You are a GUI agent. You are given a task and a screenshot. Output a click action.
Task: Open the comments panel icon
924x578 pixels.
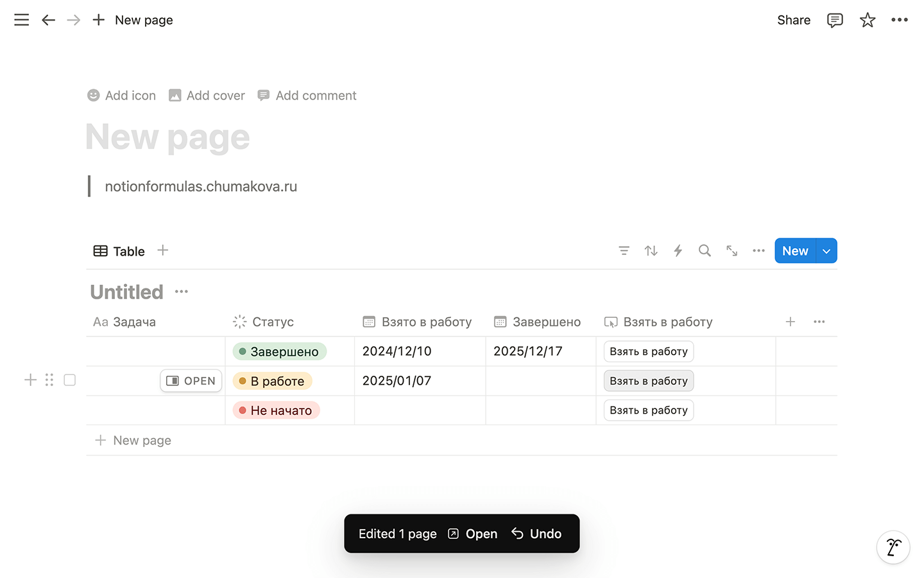pyautogui.click(x=835, y=20)
